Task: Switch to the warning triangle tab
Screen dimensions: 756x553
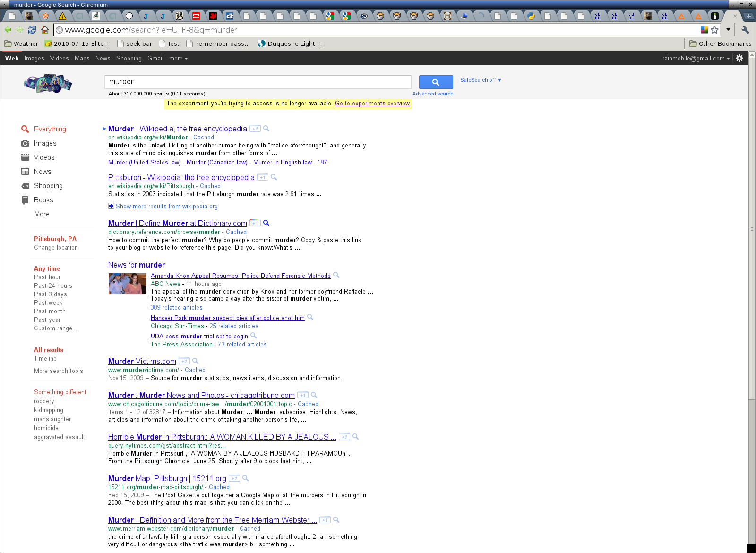Action: [x=62, y=16]
